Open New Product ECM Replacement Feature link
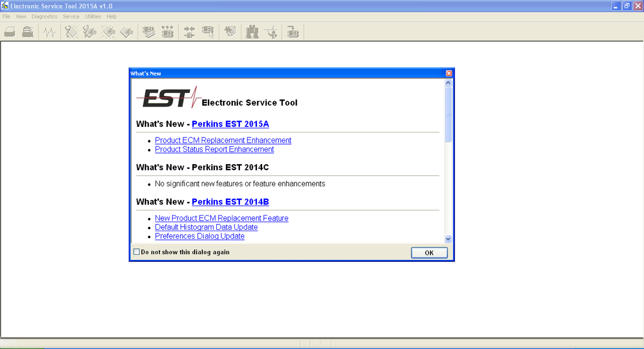The image size is (644, 349). (221, 219)
